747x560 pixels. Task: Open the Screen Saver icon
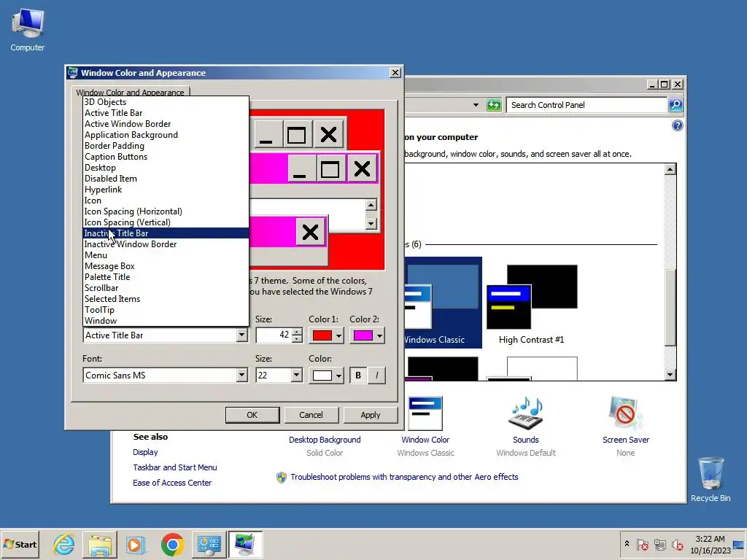[x=625, y=413]
